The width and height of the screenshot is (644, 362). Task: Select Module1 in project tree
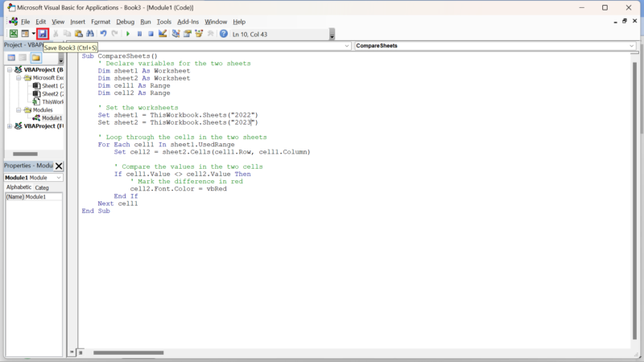(x=52, y=117)
